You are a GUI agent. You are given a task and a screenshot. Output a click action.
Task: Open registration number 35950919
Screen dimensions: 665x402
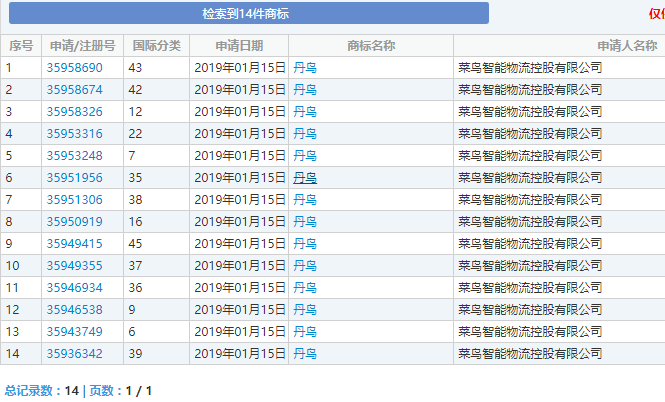pos(74,222)
